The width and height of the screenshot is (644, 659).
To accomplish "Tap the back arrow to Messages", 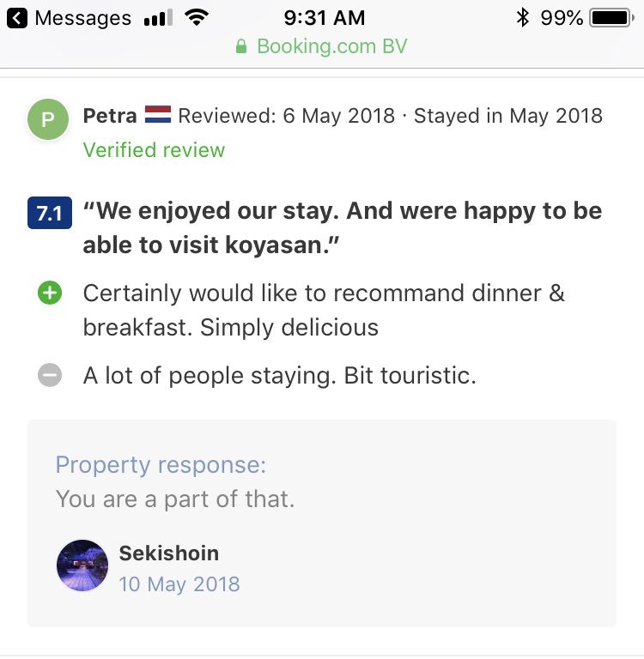I will tap(17, 19).
